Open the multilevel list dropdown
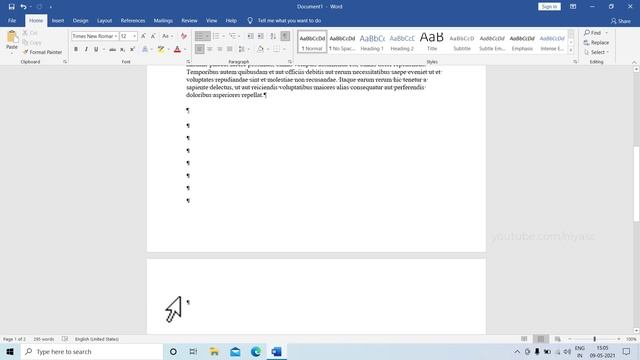 [x=240, y=36]
